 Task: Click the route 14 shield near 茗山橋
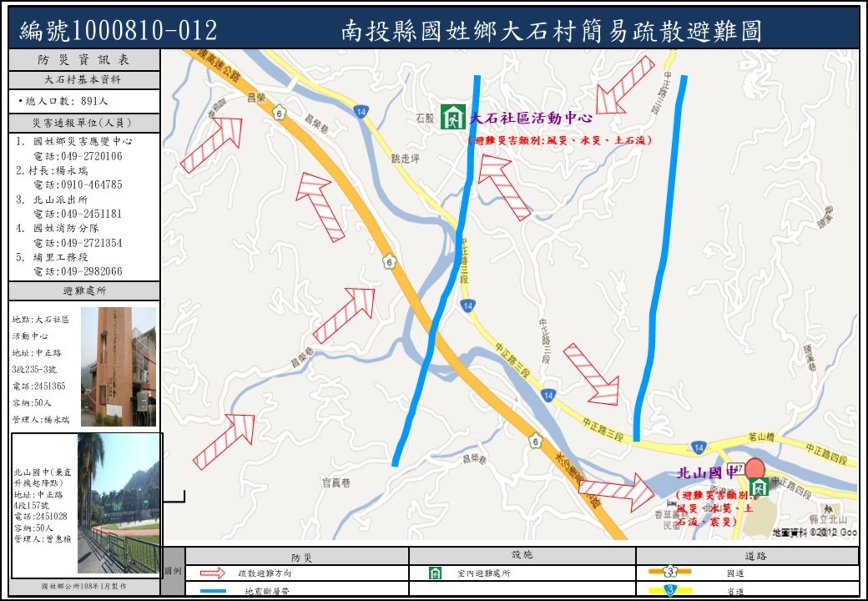coord(698,447)
